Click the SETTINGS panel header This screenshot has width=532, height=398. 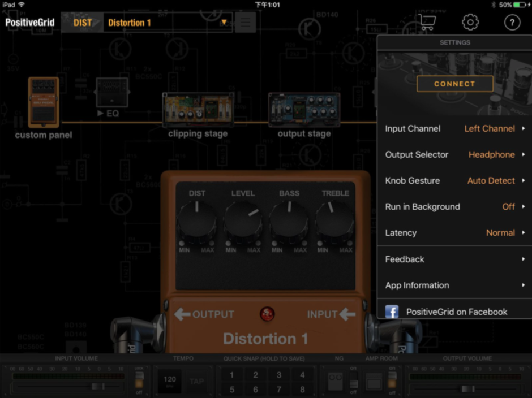pyautogui.click(x=454, y=42)
